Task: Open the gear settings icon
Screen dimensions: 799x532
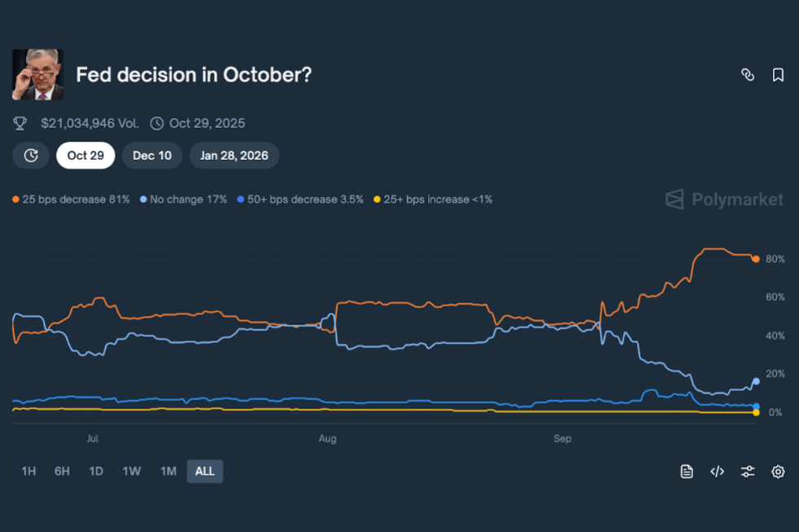Action: (x=779, y=471)
